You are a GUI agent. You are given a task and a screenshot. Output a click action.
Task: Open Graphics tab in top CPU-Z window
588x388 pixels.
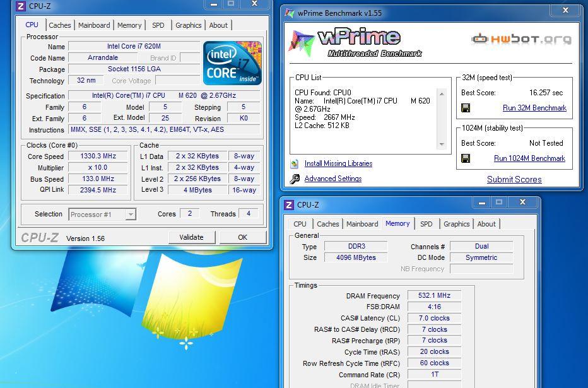point(188,25)
